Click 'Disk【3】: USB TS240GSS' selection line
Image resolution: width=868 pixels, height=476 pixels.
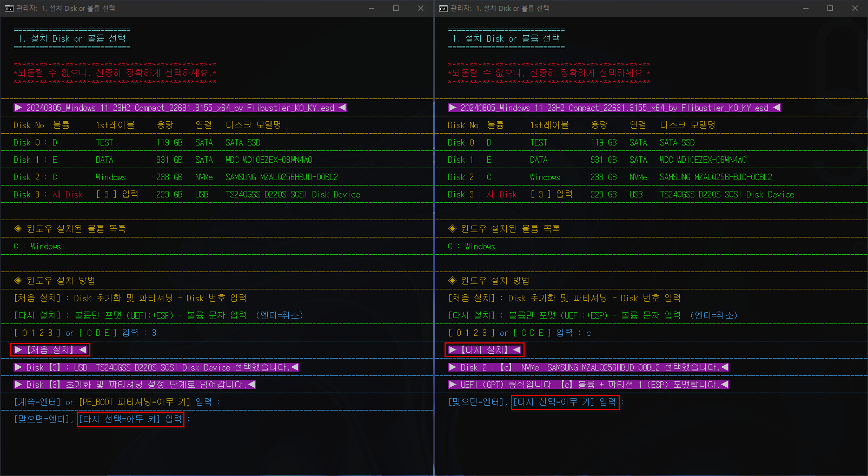click(x=156, y=367)
